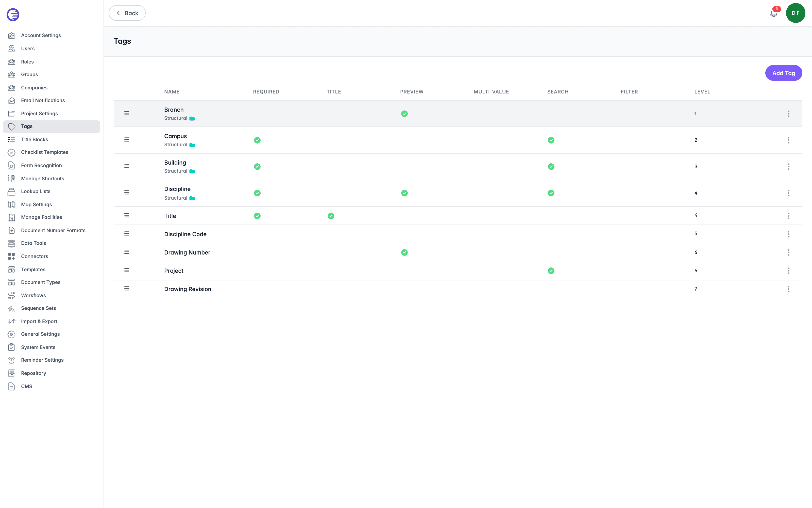The height and width of the screenshot is (508, 812).
Task: Click the Form Recognition sidebar icon
Action: click(11, 165)
